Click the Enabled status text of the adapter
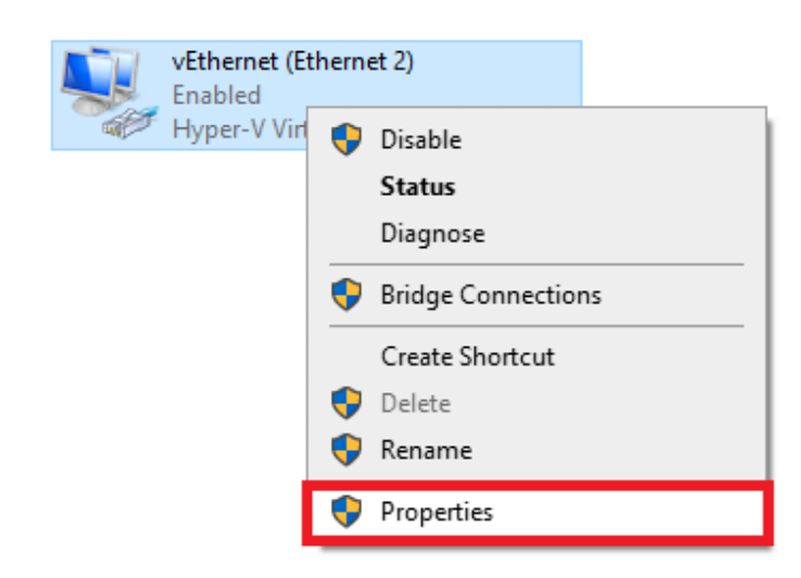The height and width of the screenshot is (578, 801). pos(217,95)
